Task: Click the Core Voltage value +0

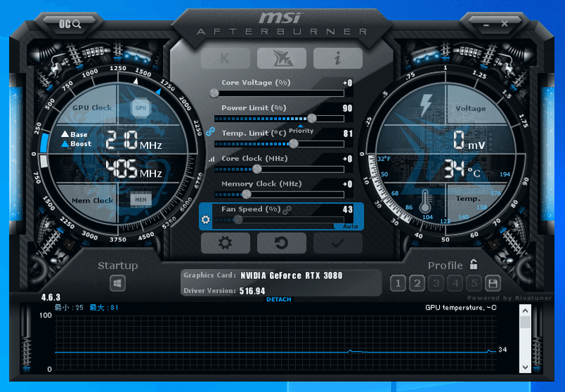Action: tap(347, 83)
